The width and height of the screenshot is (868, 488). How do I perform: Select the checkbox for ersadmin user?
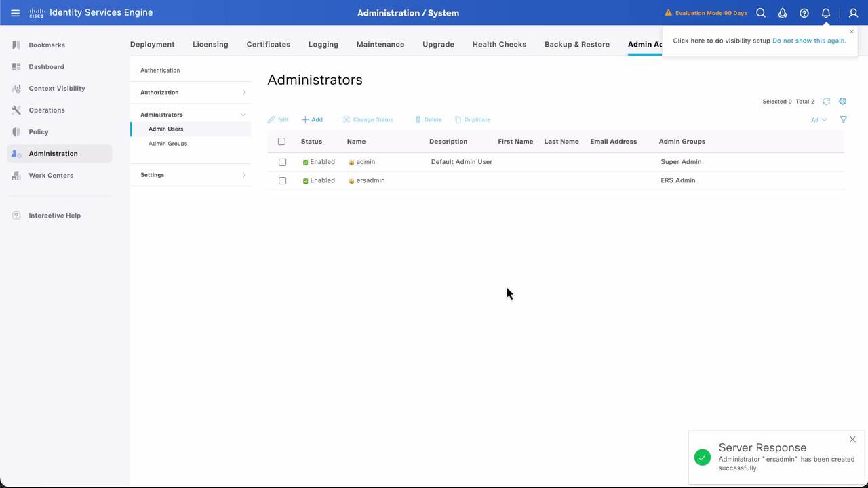point(283,181)
